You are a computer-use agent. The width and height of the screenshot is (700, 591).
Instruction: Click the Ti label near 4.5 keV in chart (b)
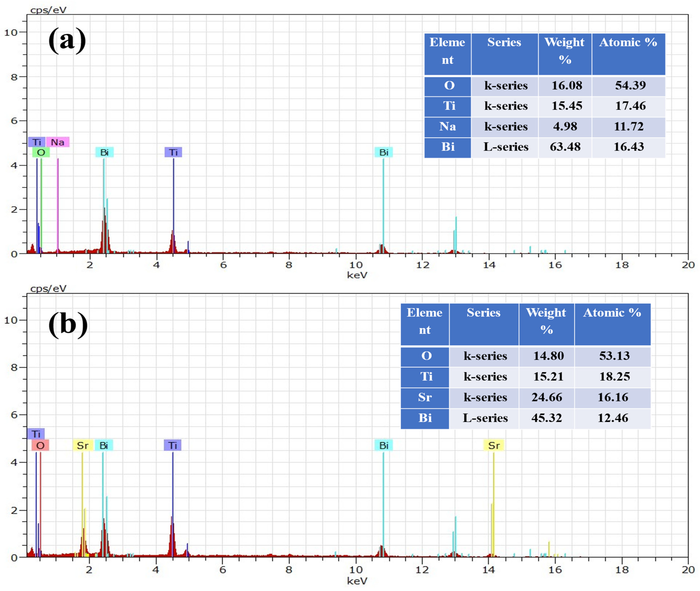[172, 445]
